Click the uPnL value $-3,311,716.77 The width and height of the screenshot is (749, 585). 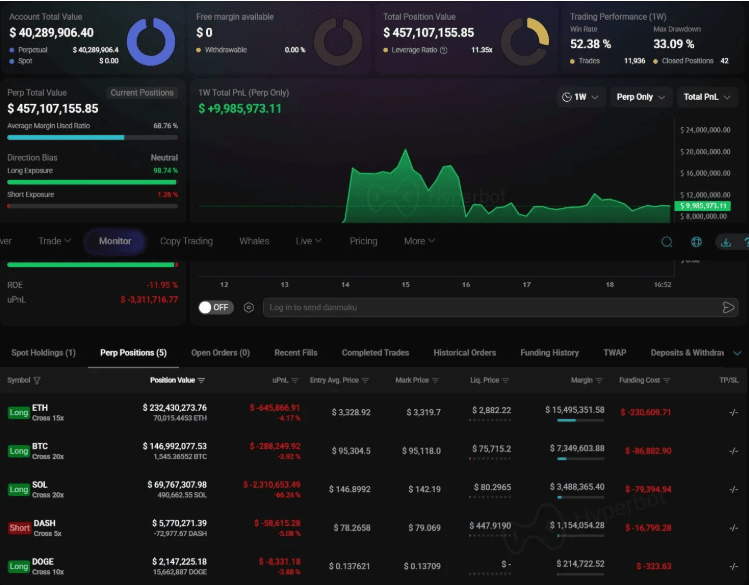pyautogui.click(x=149, y=300)
